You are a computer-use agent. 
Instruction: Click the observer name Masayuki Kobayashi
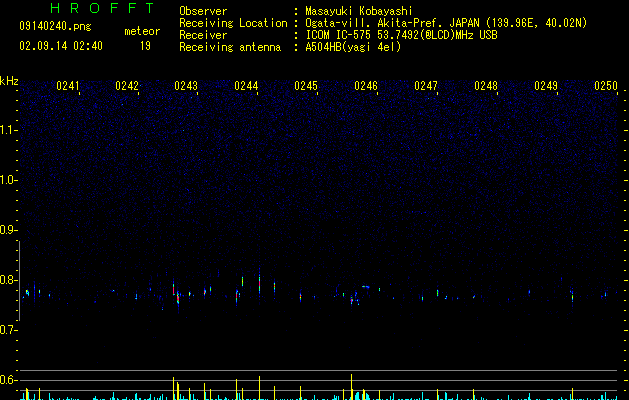coord(359,11)
